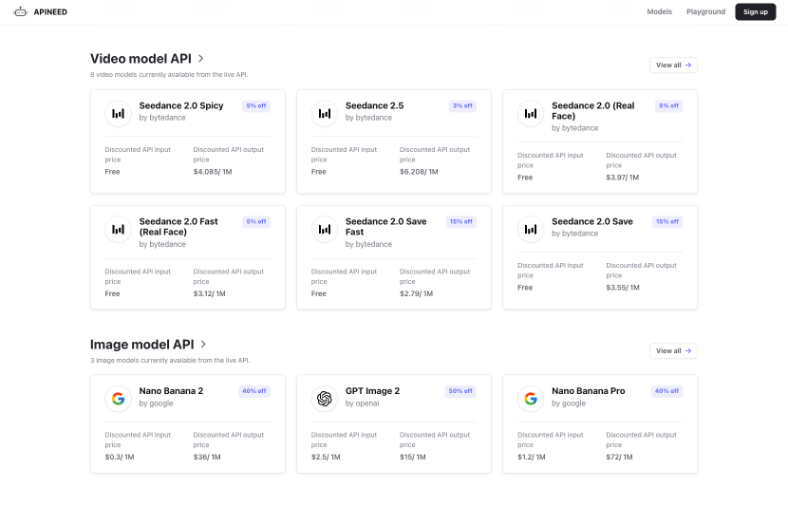The height and width of the screenshot is (507, 788).
Task: Click the Image model API heading
Action: coord(142,344)
